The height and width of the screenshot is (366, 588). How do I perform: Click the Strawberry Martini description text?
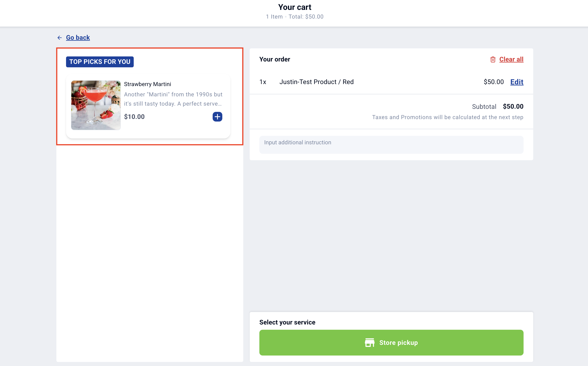point(173,99)
